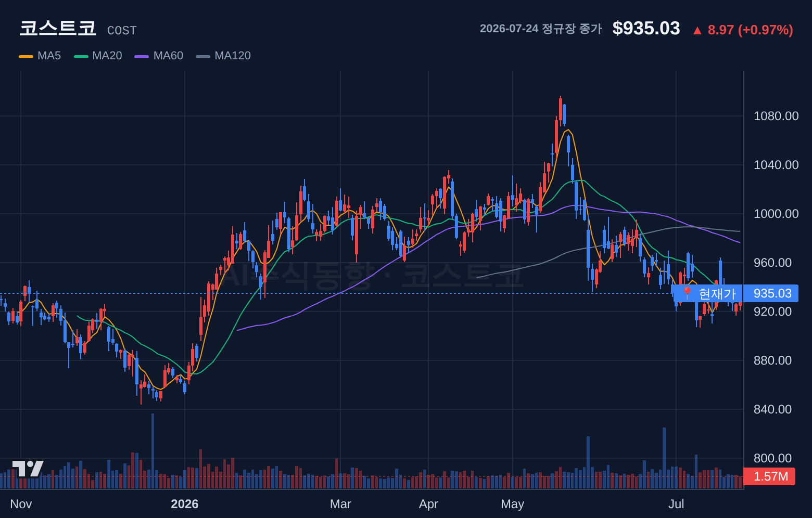Click the 960.00 price axis label
This screenshot has height=518, width=812.
coord(772,263)
